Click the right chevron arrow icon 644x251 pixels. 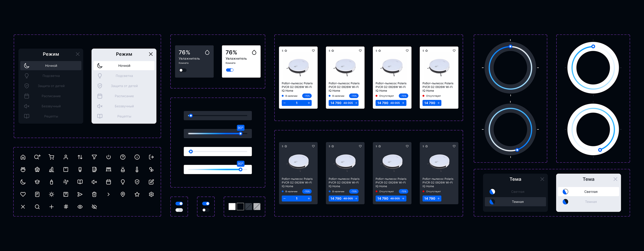coord(108,194)
